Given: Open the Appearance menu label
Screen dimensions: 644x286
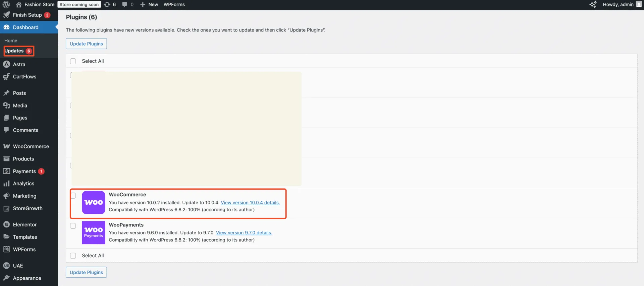Looking at the screenshot, I should [27, 278].
